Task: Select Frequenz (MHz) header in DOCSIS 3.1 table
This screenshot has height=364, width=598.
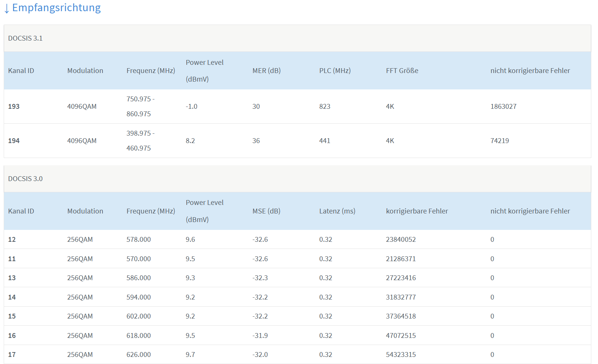Action: [151, 71]
